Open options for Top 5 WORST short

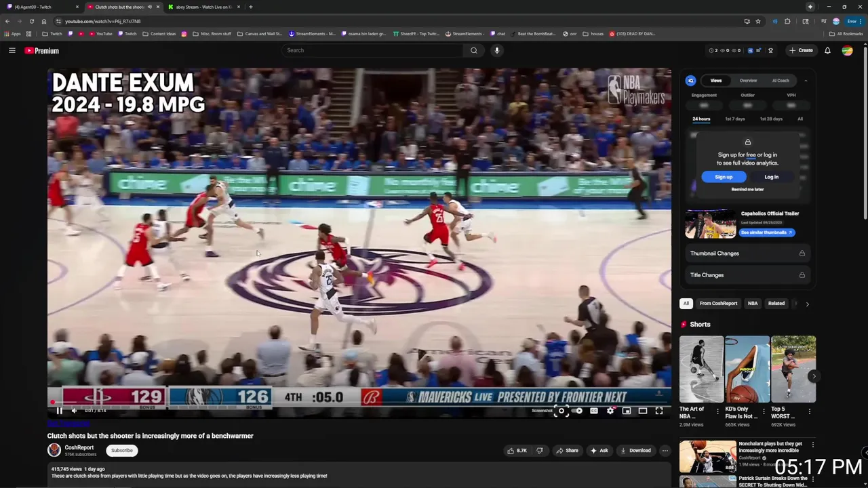point(809,411)
